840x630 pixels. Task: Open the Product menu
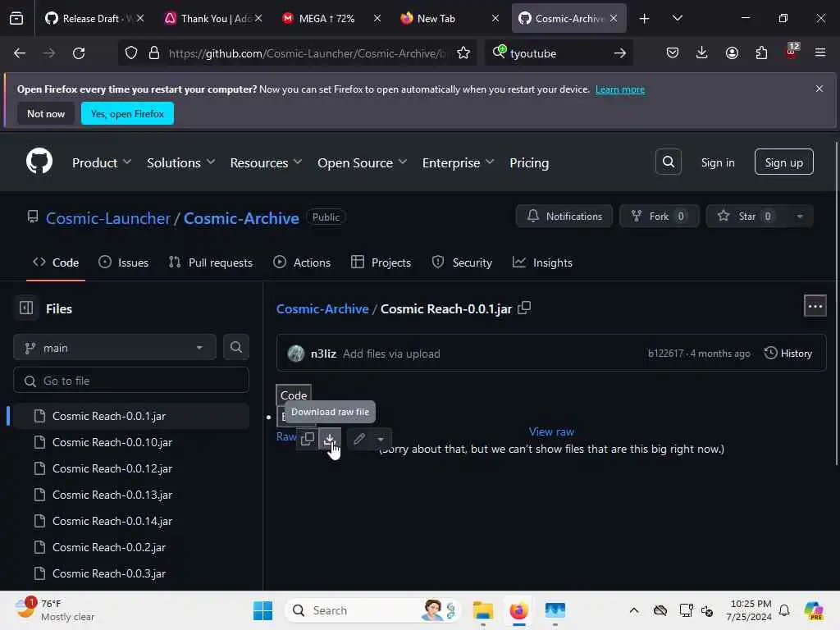point(101,162)
